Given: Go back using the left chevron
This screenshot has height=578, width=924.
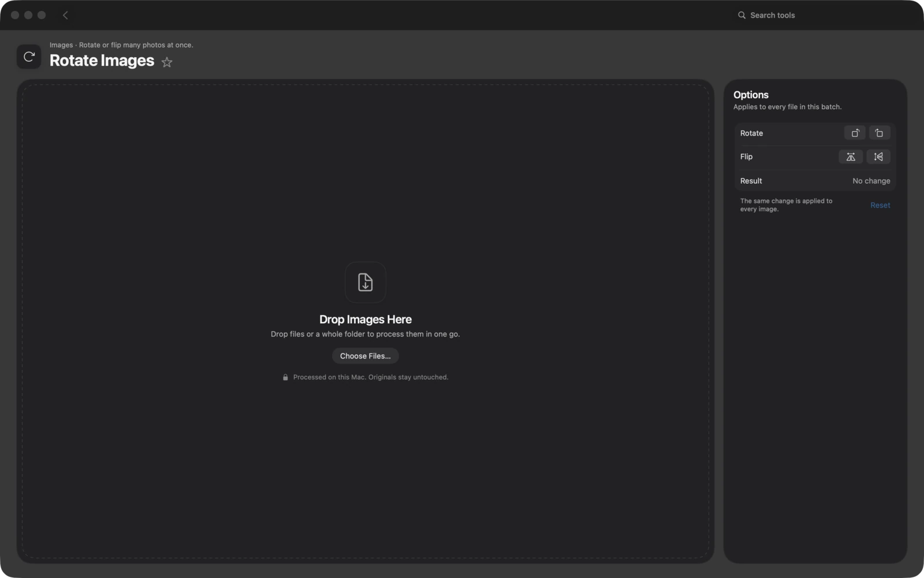Looking at the screenshot, I should tap(65, 15).
